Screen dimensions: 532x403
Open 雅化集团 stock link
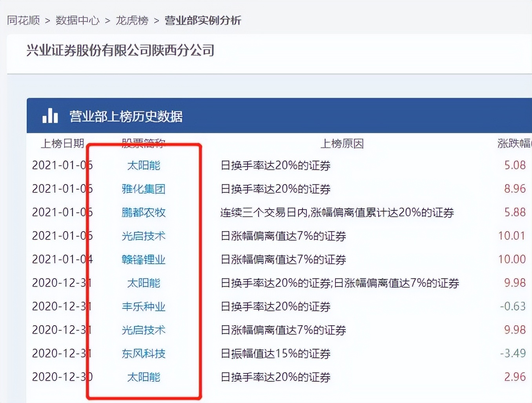click(x=144, y=189)
